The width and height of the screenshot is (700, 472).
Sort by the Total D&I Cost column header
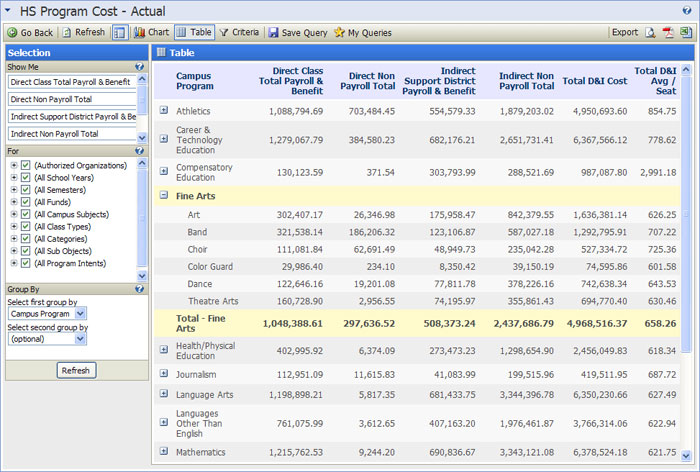(x=595, y=81)
